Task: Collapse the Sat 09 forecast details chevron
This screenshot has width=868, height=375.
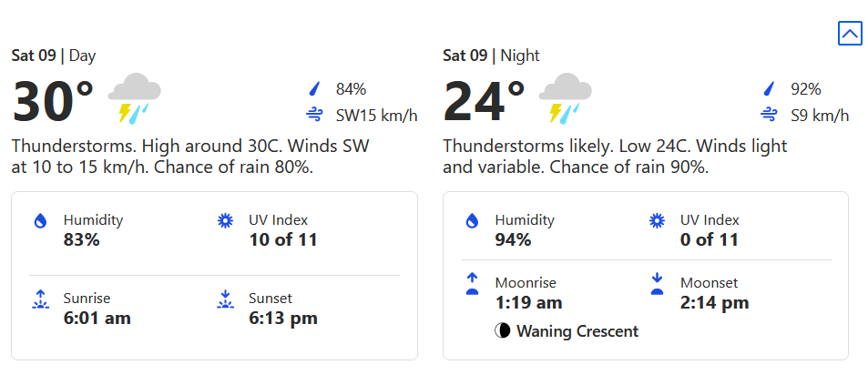Action: (x=849, y=34)
